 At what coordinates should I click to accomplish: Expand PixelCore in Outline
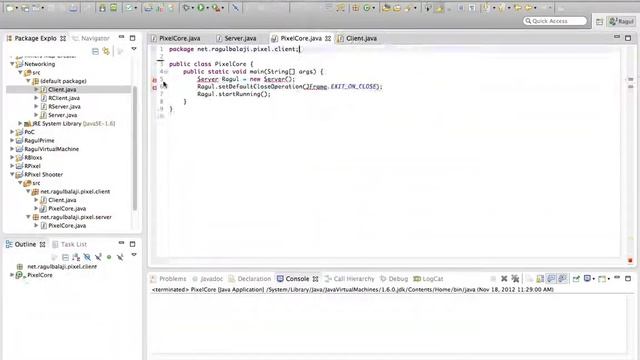click(12, 275)
